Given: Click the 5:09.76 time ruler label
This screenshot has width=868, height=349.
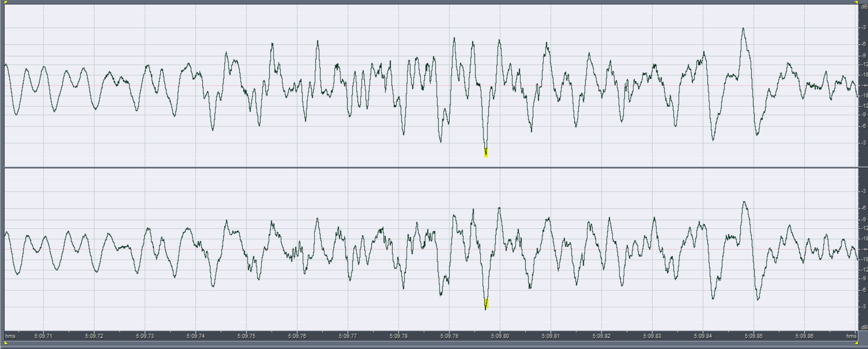Looking at the screenshot, I should 297,336.
